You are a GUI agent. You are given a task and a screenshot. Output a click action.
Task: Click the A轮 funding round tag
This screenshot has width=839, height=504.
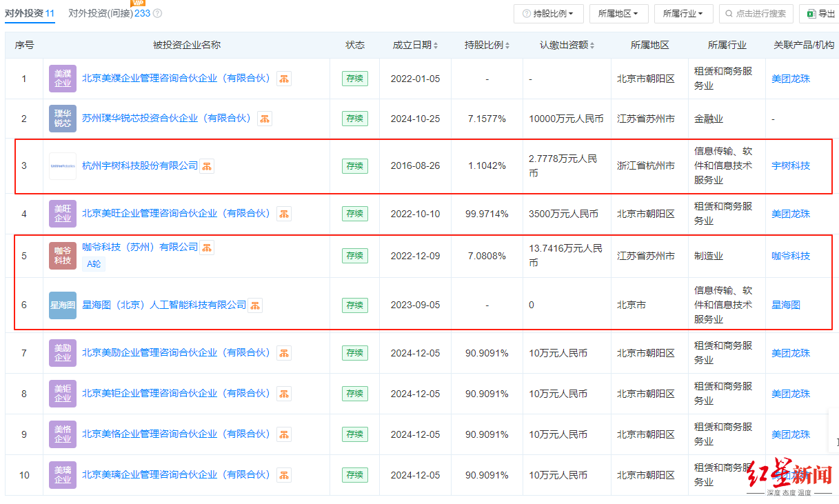click(94, 263)
